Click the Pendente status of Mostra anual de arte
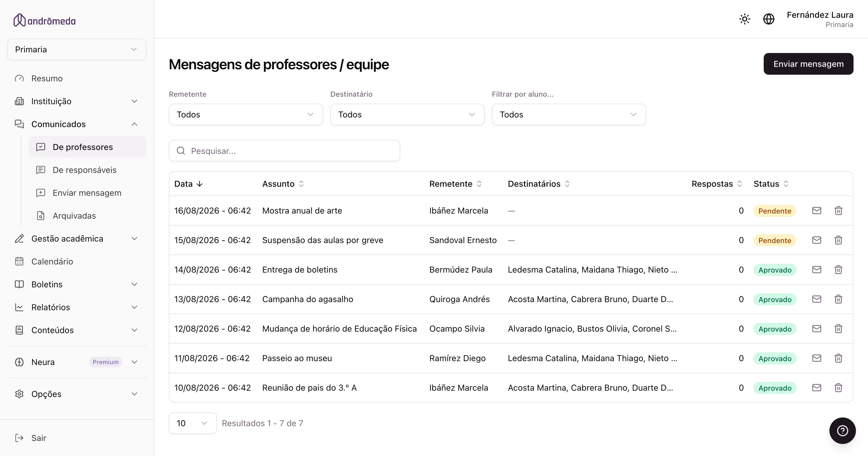 click(x=775, y=211)
